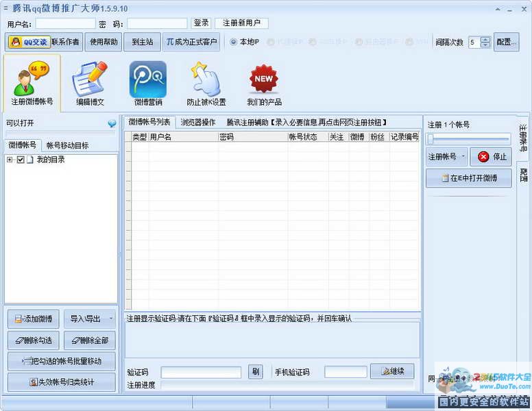Open the vertical 注册帐号 side tab

(x=523, y=138)
